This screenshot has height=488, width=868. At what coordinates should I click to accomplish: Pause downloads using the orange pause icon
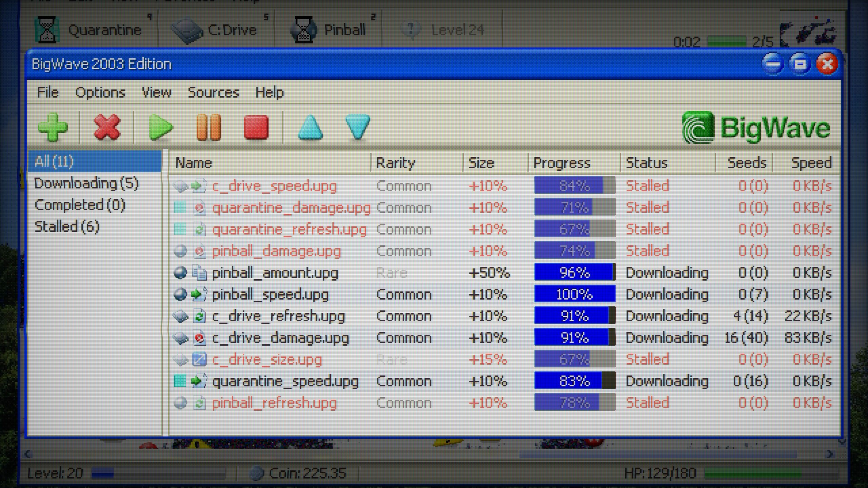coord(209,128)
